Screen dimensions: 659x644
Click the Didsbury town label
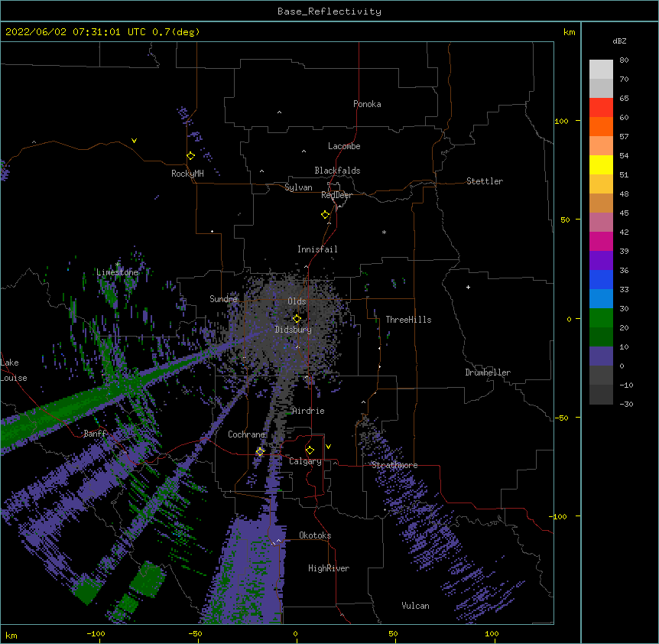tap(293, 330)
